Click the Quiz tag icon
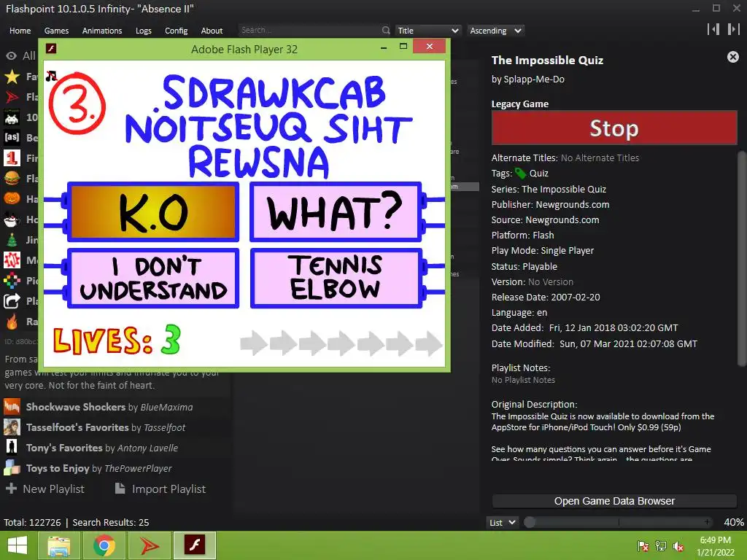Screen dimensions: 747x560 click(x=521, y=174)
